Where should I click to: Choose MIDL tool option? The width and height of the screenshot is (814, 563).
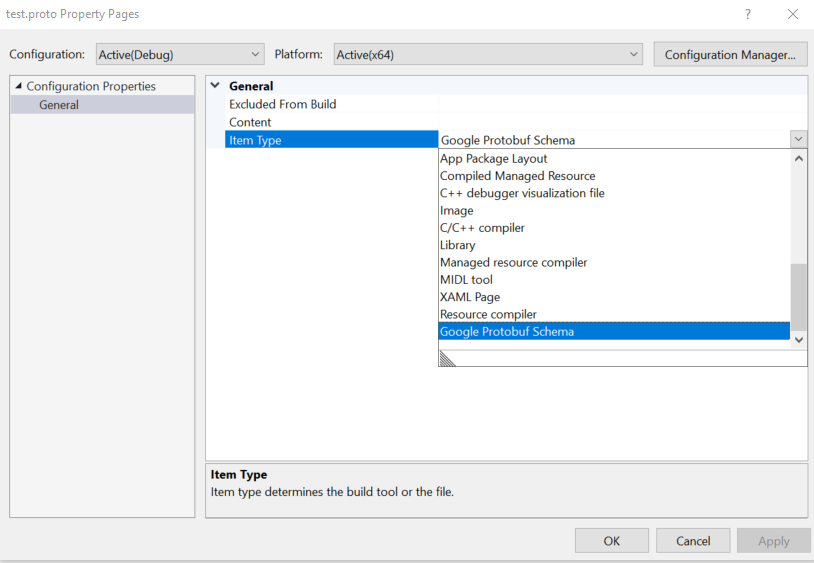point(614,280)
